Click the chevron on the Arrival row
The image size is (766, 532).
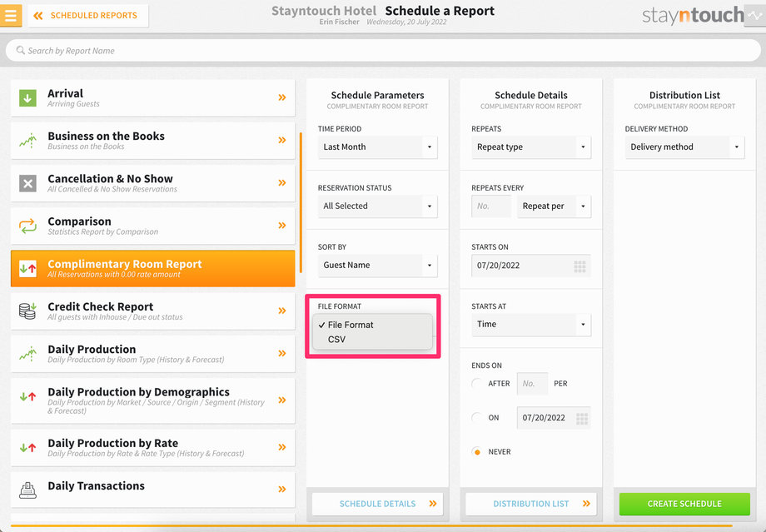282,97
